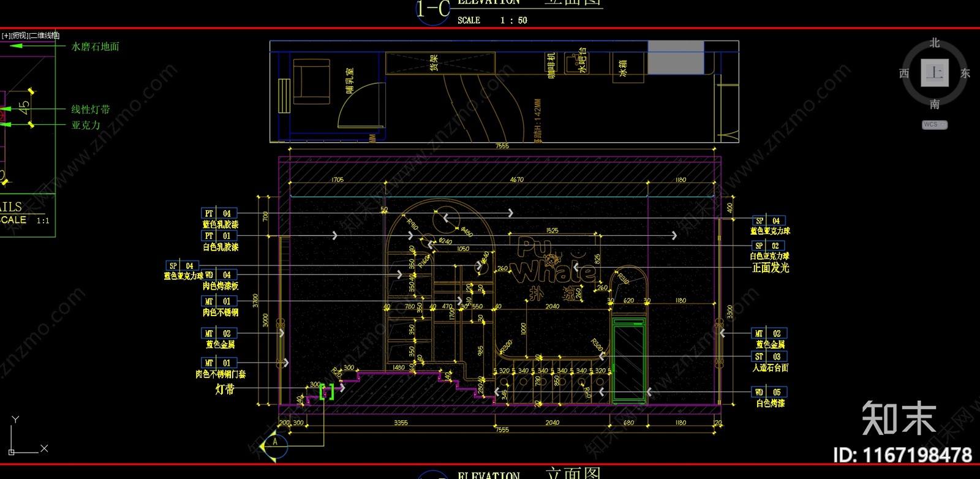
Task: Select the green refrigerator cabinet in elevation
Action: pyautogui.click(x=629, y=360)
